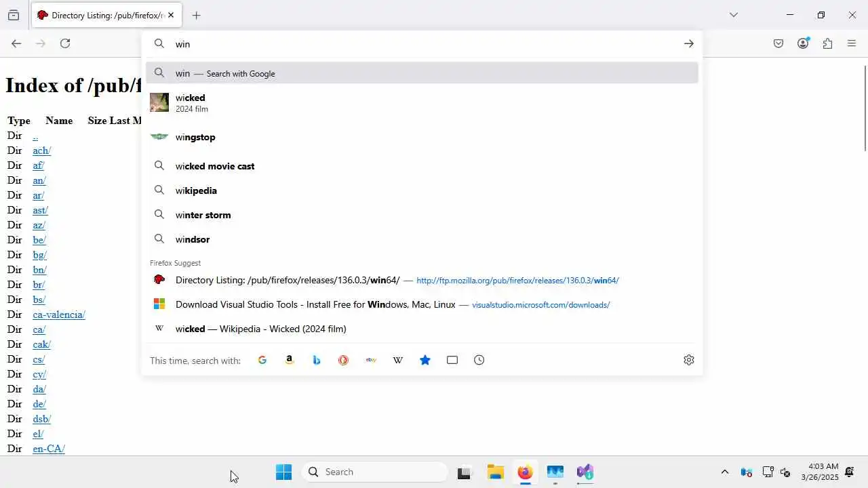Go back one page
The image size is (868, 488).
[16, 43]
